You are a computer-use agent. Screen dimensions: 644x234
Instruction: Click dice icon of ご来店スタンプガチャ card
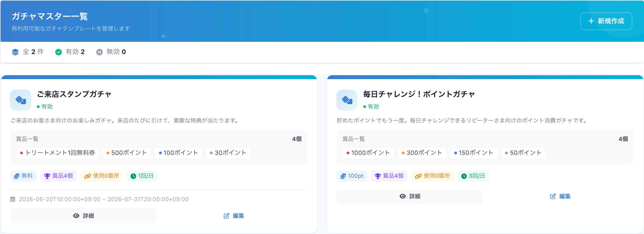coord(21,100)
